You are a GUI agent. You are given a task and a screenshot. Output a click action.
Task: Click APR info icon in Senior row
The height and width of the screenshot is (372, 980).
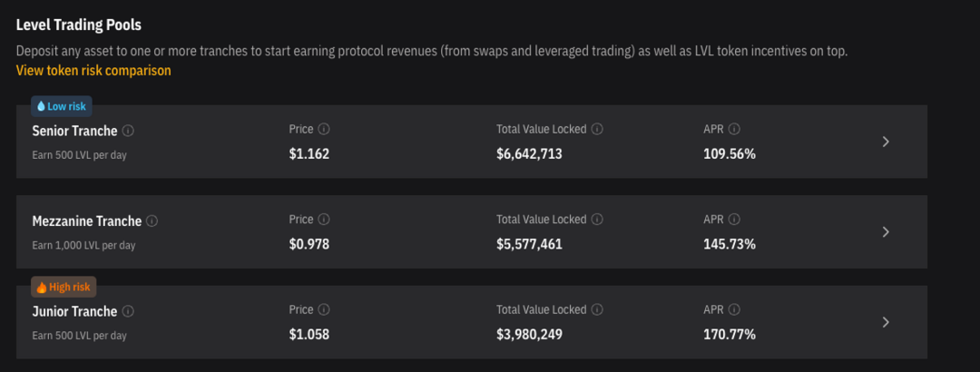tap(734, 129)
